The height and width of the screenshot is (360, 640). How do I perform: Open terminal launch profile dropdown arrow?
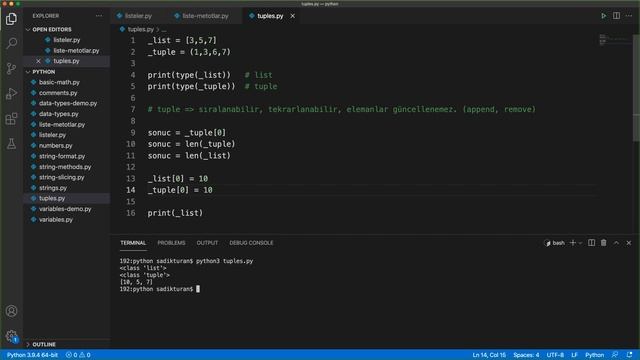tap(580, 243)
